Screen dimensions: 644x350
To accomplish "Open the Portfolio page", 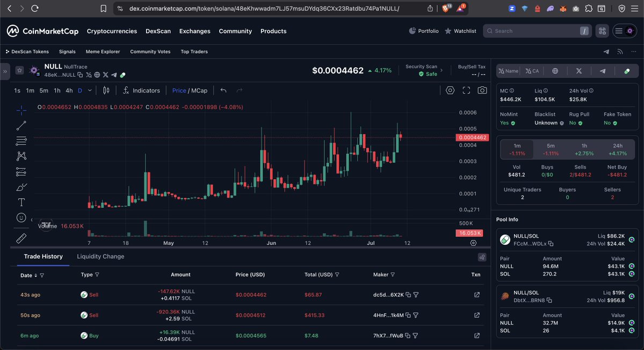I will pyautogui.click(x=424, y=31).
